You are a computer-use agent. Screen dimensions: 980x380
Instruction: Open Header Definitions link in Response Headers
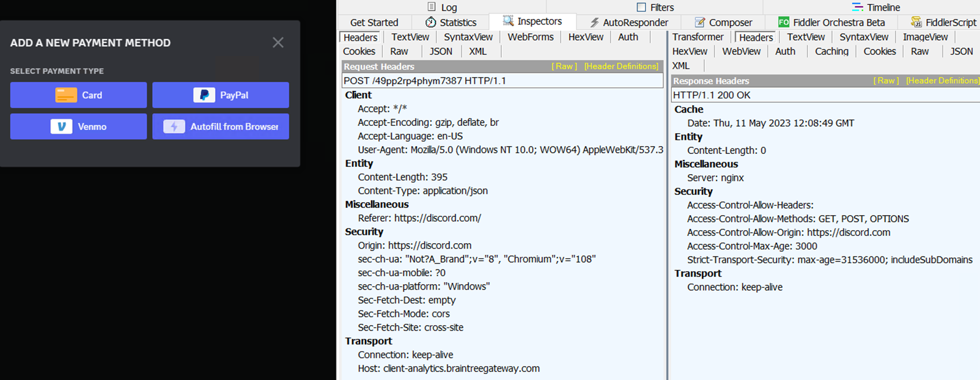941,81
